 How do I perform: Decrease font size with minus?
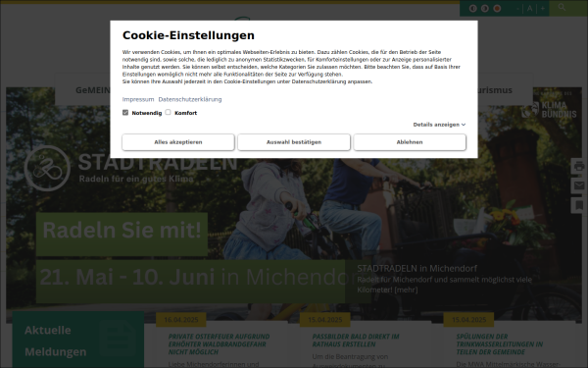(517, 8)
